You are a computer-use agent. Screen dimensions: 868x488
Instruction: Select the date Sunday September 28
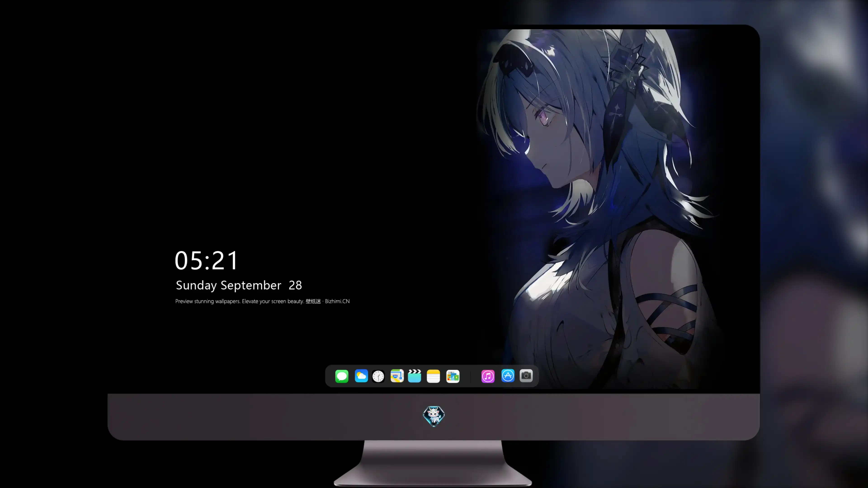tap(239, 285)
